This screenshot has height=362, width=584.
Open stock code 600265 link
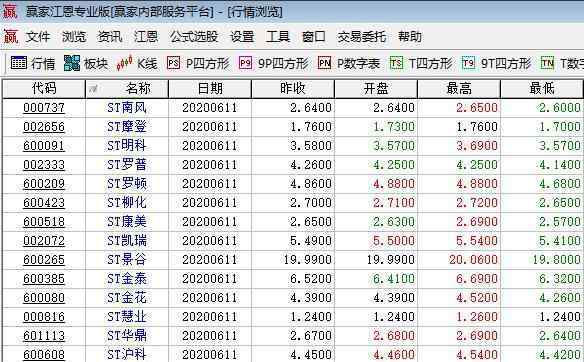point(44,260)
